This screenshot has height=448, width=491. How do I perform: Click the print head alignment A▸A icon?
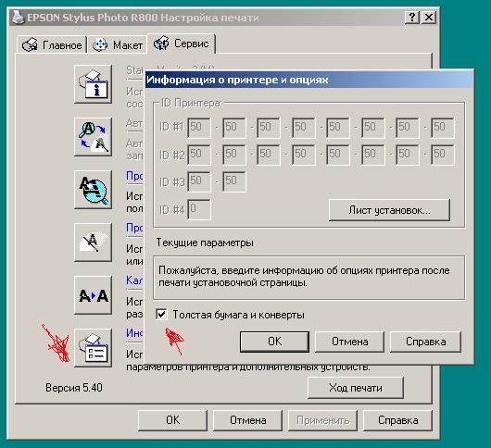[93, 295]
